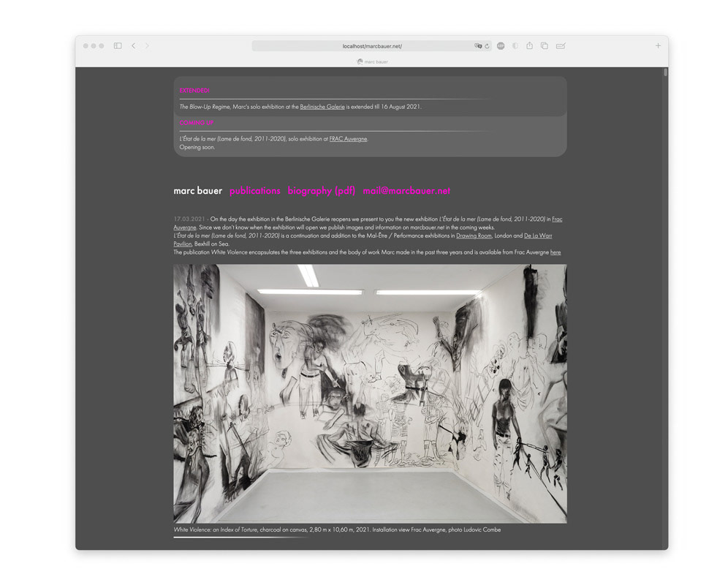The height and width of the screenshot is (569, 728).
Task: Go back to previous page
Action: [134, 45]
